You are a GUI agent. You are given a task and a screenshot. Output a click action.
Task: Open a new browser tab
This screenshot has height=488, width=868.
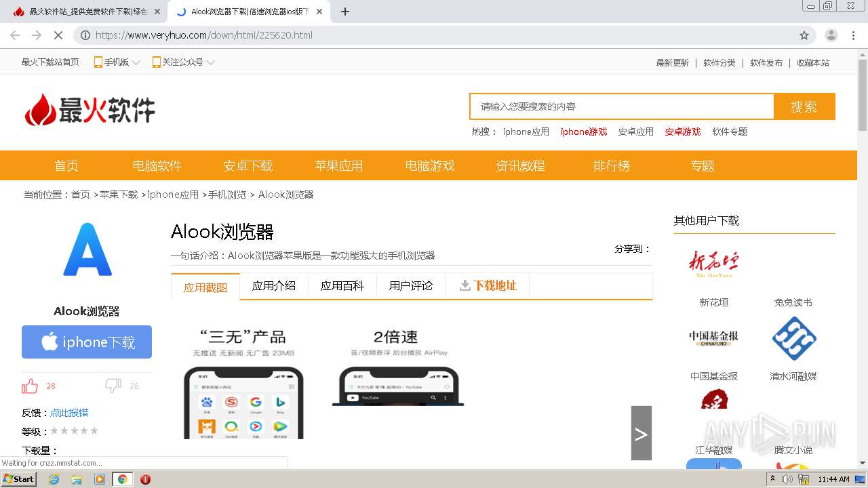pyautogui.click(x=345, y=12)
